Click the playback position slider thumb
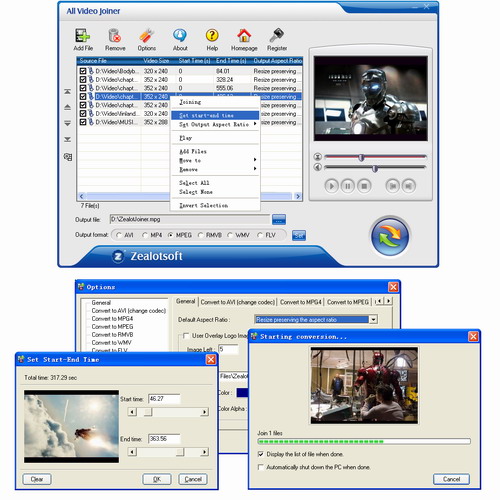 [x=361, y=157]
